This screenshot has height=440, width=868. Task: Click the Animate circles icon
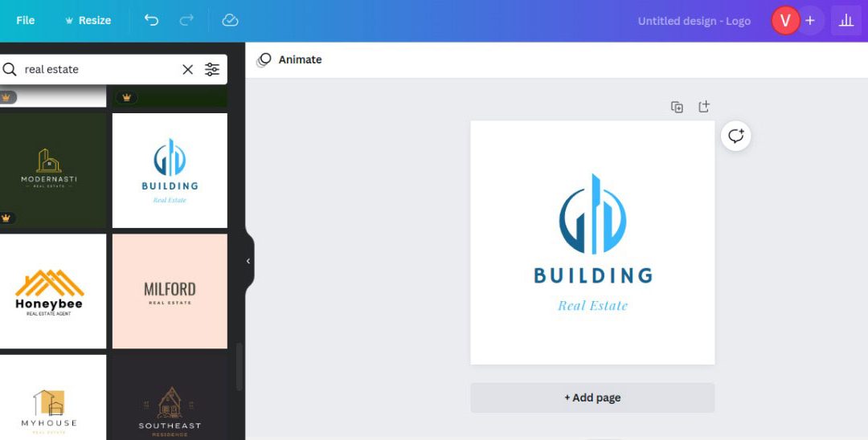pyautogui.click(x=264, y=59)
